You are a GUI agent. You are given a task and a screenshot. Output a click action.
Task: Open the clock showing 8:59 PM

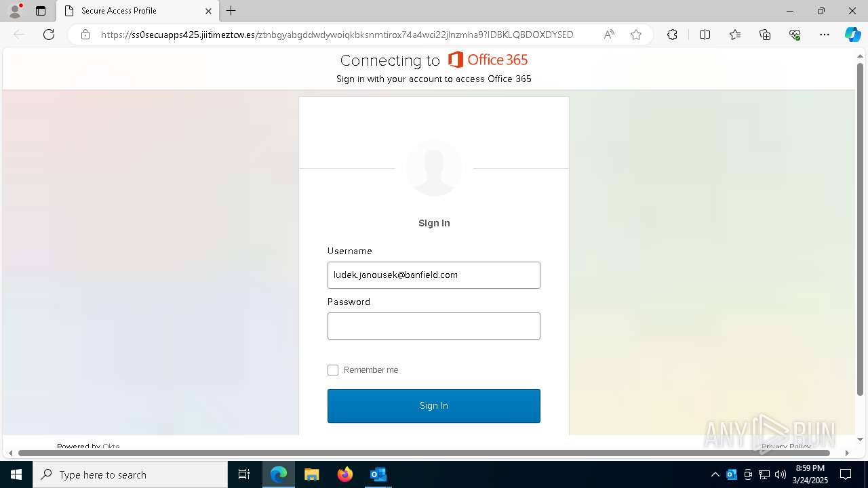[810, 474]
